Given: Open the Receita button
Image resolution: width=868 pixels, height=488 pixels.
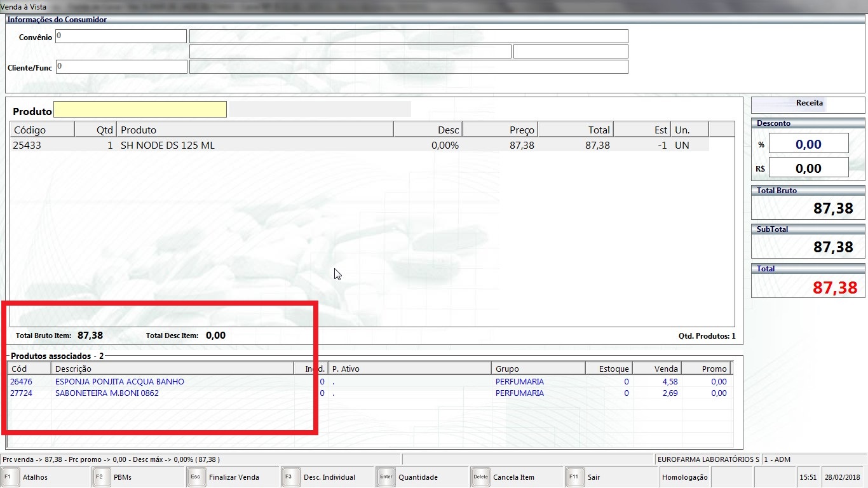Looking at the screenshot, I should click(x=808, y=104).
